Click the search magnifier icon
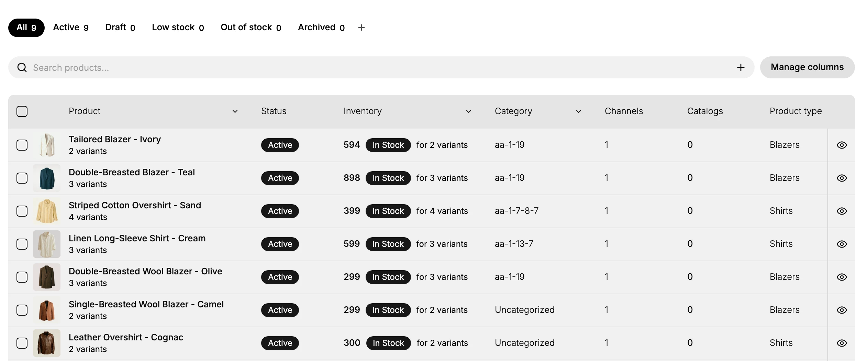Image resolution: width=868 pixels, height=361 pixels. point(22,67)
